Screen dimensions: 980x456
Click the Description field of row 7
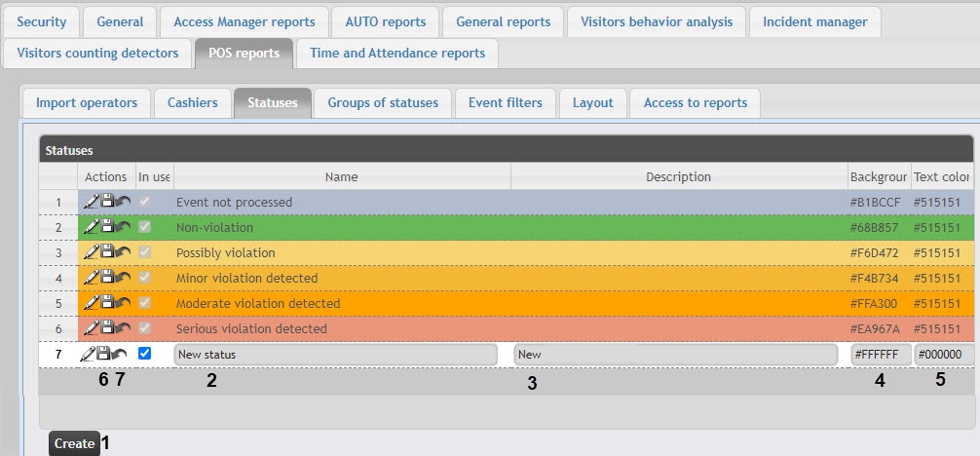pyautogui.click(x=675, y=355)
